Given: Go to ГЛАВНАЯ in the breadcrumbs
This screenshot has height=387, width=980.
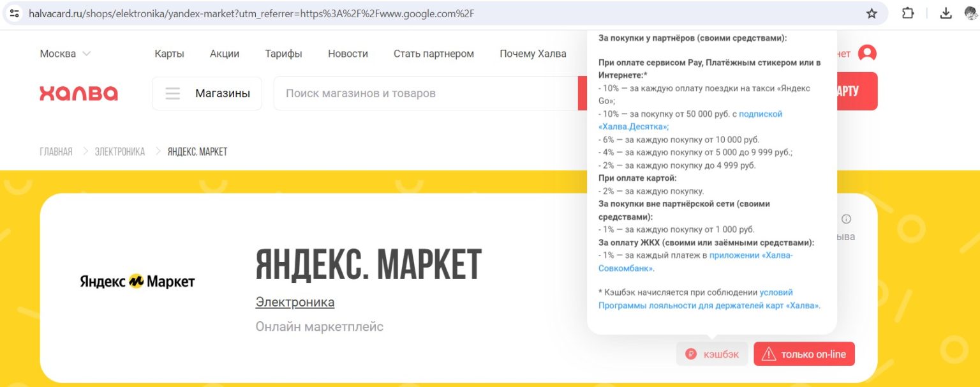Looking at the screenshot, I should pyautogui.click(x=56, y=152).
